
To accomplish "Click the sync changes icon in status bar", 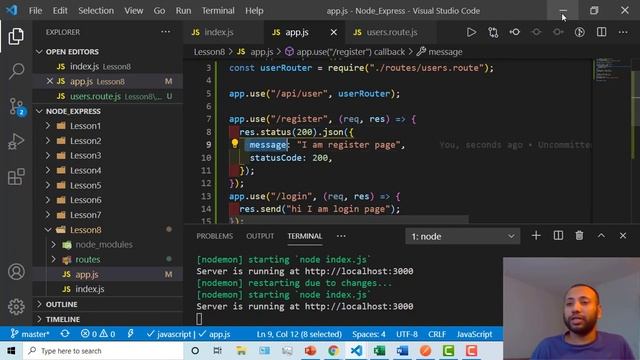I will 65,334.
